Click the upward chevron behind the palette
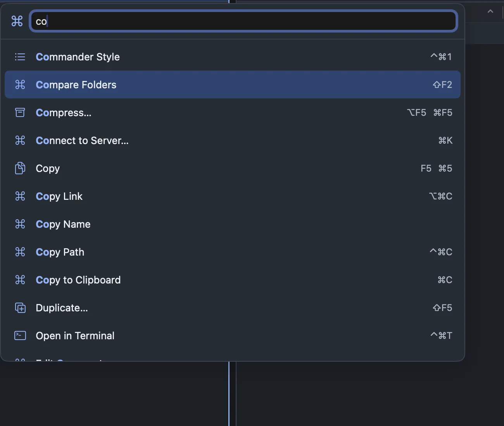504x426 pixels. point(490,11)
